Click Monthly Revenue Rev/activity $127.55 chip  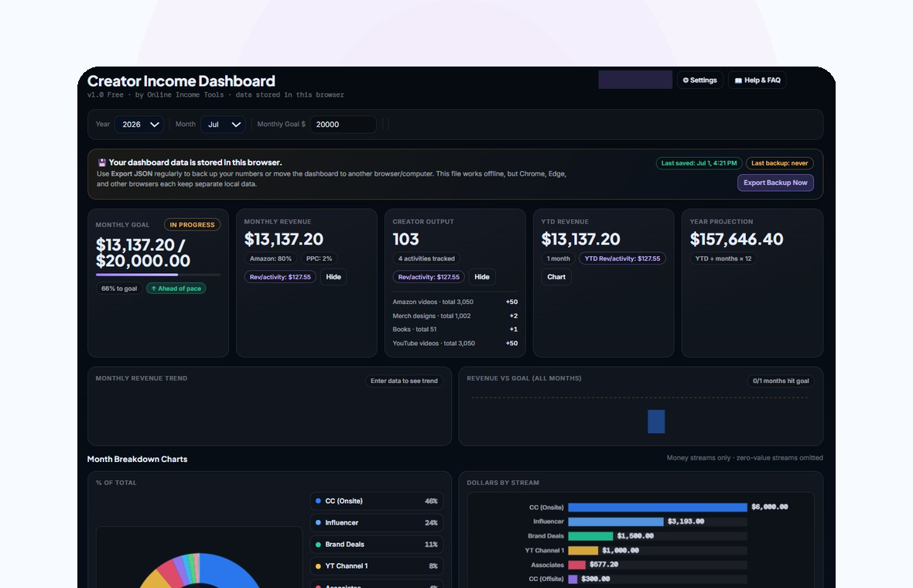coord(280,277)
